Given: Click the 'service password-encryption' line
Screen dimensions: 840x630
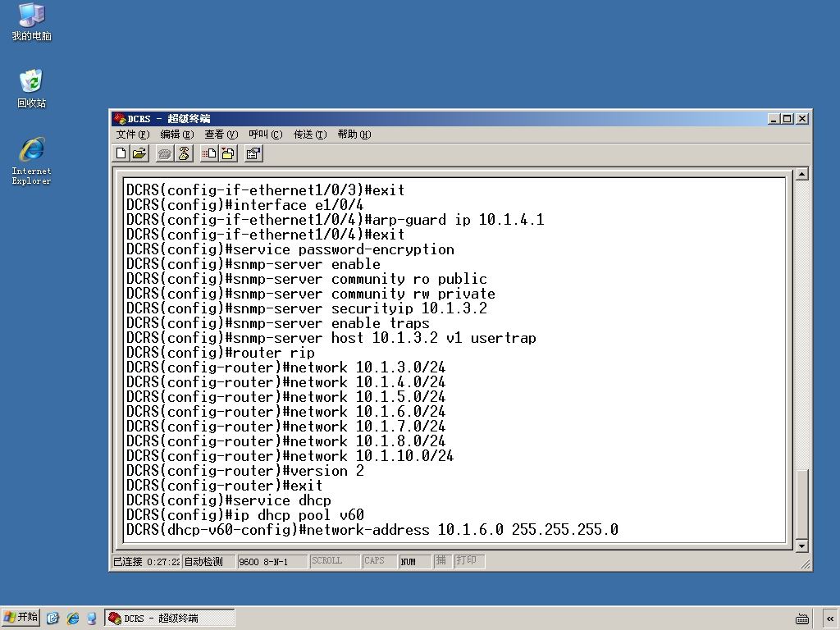Looking at the screenshot, I should pos(290,249).
